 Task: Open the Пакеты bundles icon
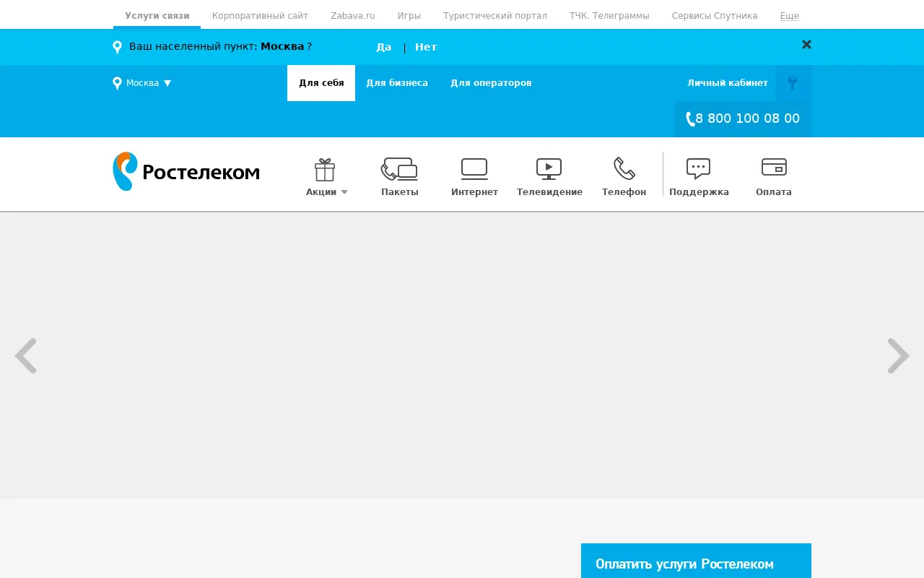399,169
